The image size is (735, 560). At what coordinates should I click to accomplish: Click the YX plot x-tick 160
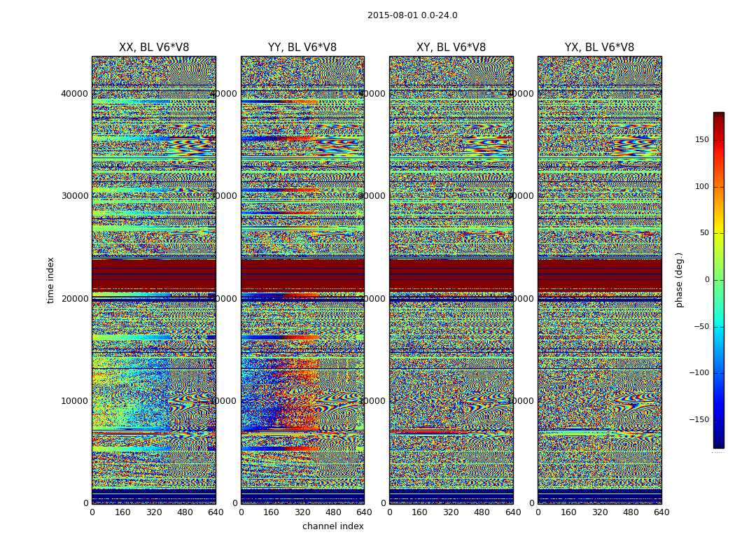568,512
